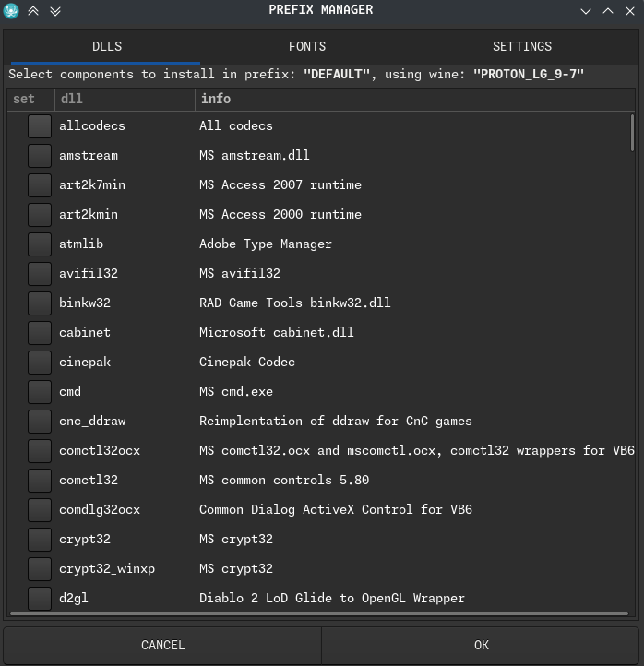Minimize the Prefix Manager window
This screenshot has width=644, height=666.
pos(586,11)
